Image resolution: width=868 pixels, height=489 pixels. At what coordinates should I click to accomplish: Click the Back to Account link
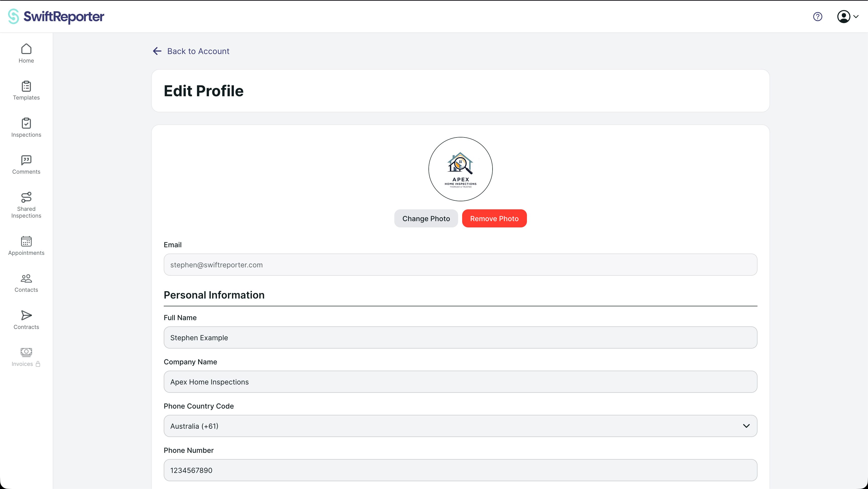(x=191, y=51)
